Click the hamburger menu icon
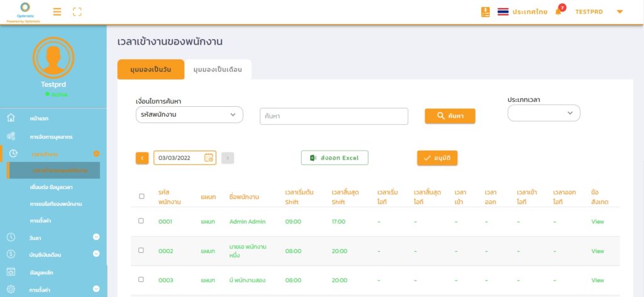 (57, 11)
